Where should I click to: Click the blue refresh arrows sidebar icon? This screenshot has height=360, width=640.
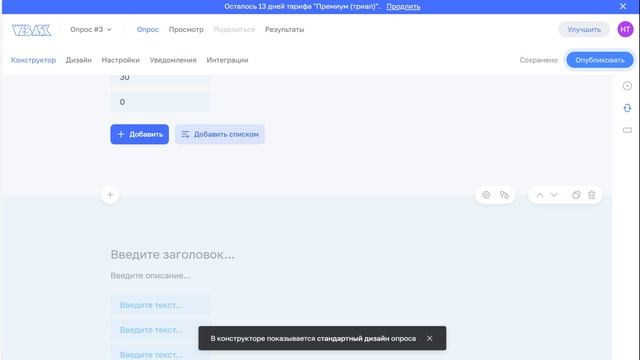(627, 108)
